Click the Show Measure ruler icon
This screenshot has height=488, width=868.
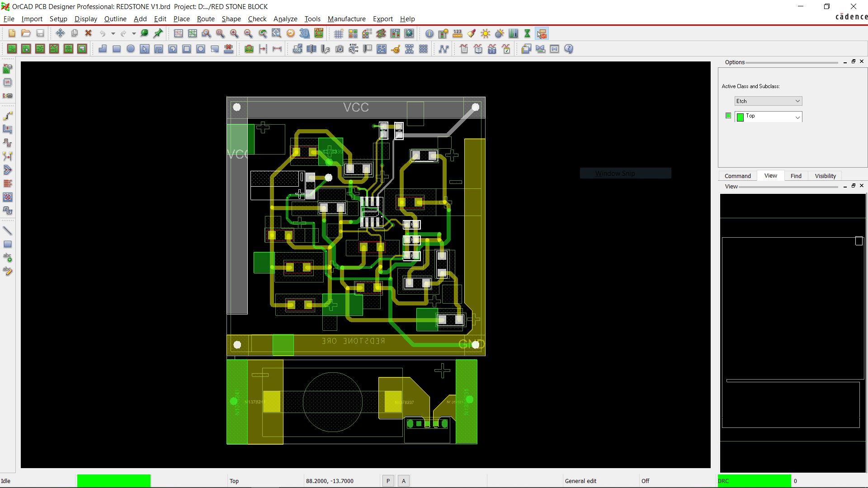tap(458, 33)
